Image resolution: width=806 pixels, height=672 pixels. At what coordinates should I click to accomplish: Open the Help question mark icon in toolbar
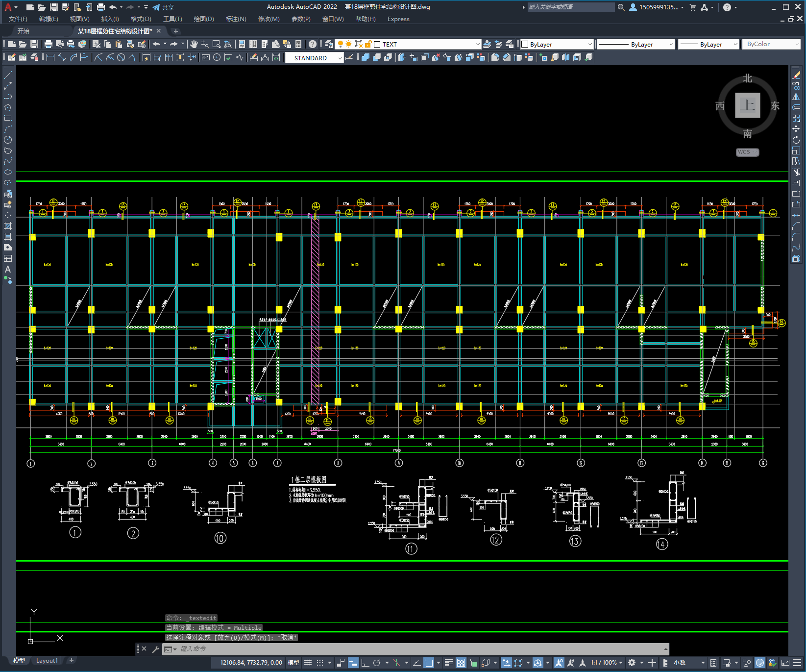click(313, 44)
